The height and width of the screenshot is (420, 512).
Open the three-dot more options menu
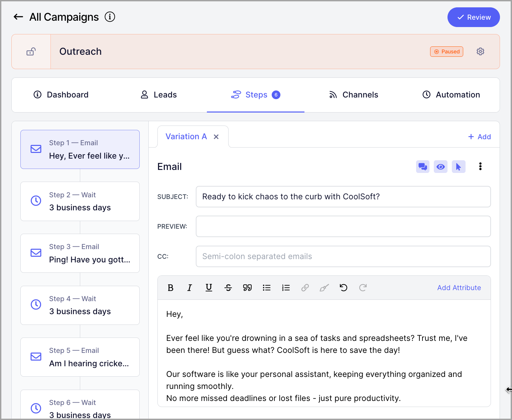pos(480,167)
